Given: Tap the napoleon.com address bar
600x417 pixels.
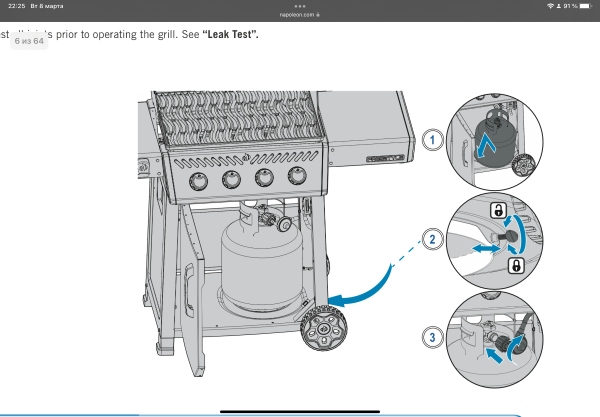Looking at the screenshot, I should point(300,15).
